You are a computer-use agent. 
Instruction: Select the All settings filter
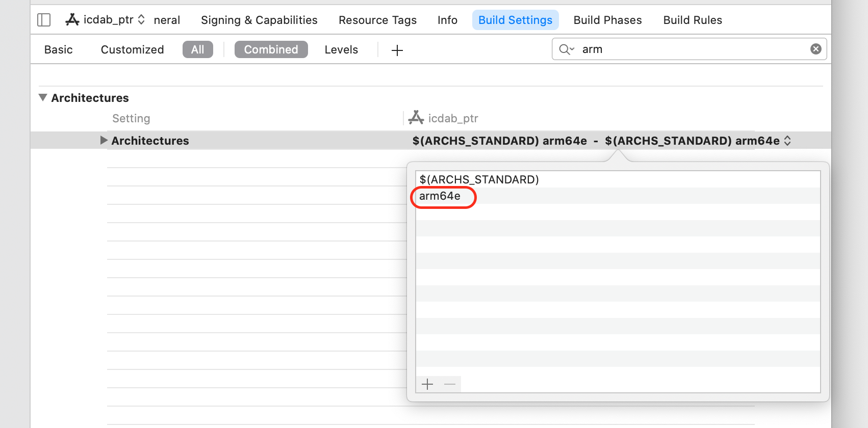(198, 49)
